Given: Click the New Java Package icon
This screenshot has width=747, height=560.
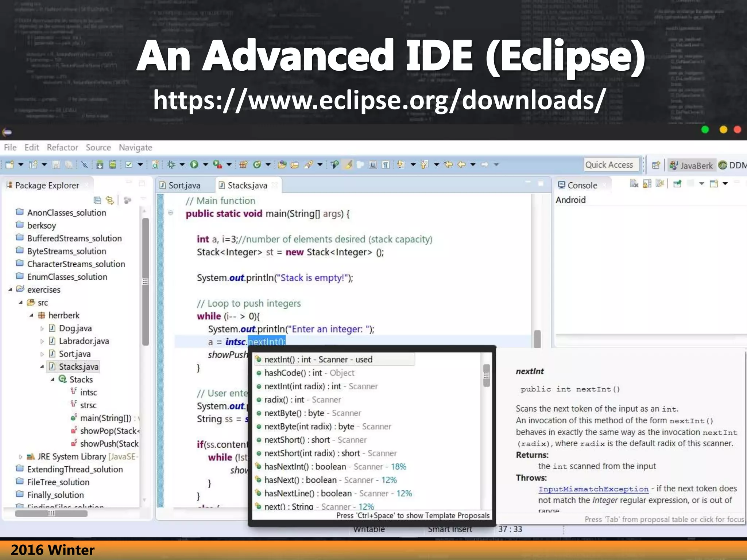Looking at the screenshot, I should point(243,165).
